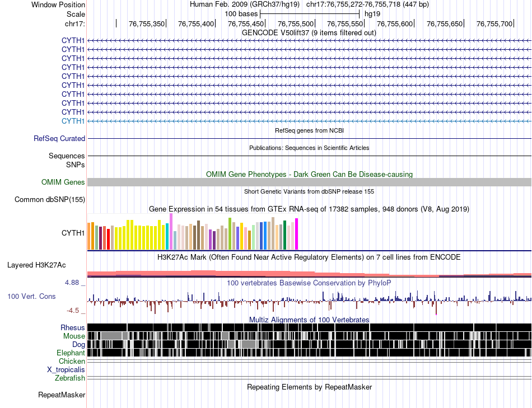532x408 pixels.
Task: Click the GENCODE V50lift37 track title
Action: point(309,33)
